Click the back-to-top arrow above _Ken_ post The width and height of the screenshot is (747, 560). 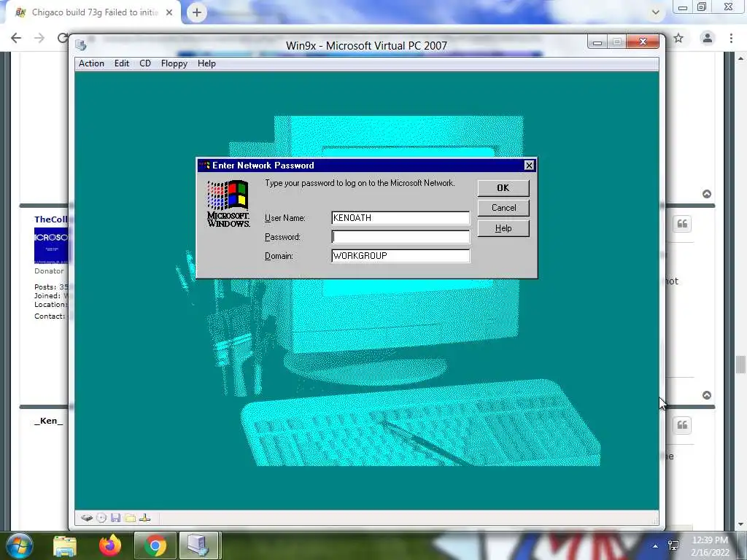pos(707,395)
